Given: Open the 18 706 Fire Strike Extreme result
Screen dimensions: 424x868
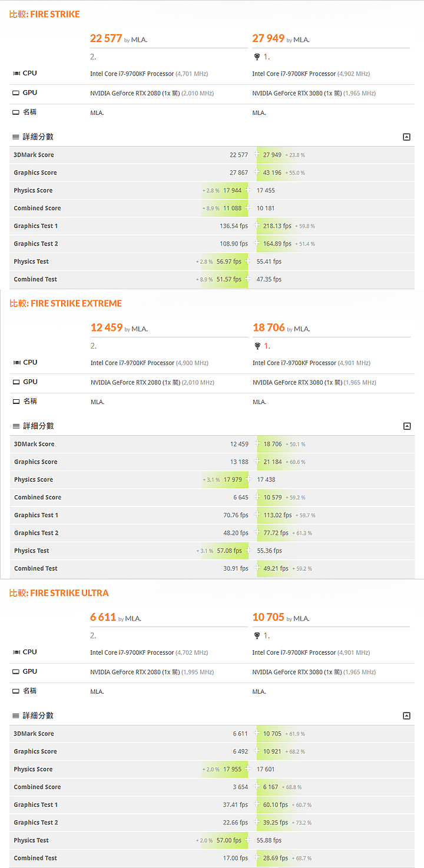Looking at the screenshot, I should (269, 327).
